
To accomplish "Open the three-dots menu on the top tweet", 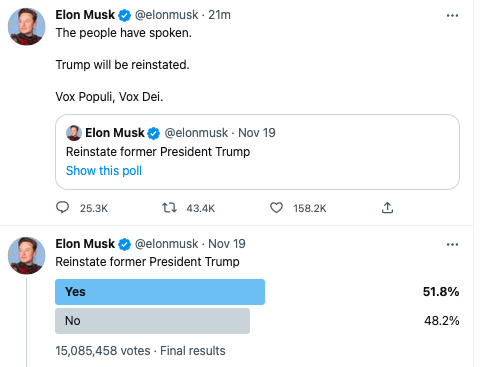I will coord(452,15).
